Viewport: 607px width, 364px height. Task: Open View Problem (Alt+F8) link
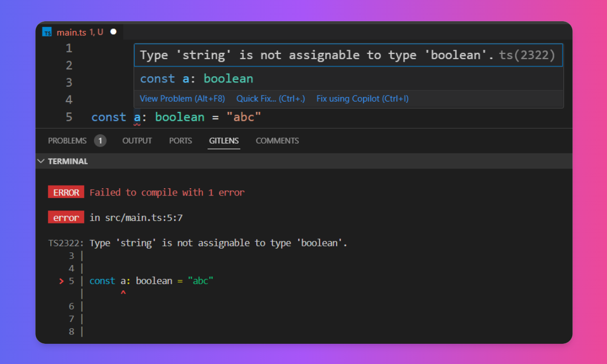click(x=182, y=99)
